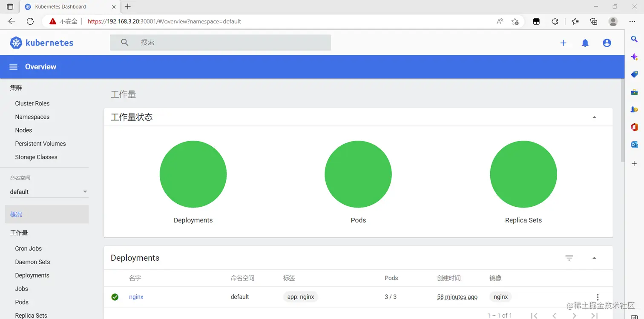Open the tab actions menu icon
This screenshot has height=319, width=644.
[10, 7]
